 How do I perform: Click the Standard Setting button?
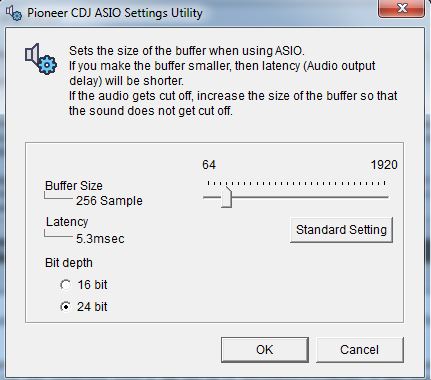[341, 230]
